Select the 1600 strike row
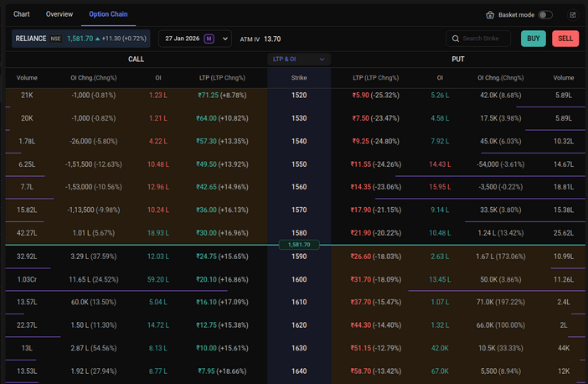The width and height of the screenshot is (588, 384). pos(299,279)
